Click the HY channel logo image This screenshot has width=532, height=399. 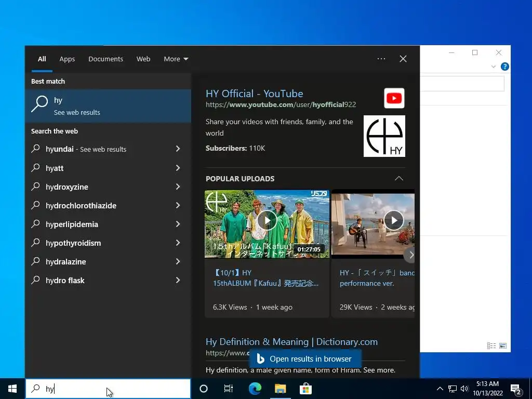384,136
